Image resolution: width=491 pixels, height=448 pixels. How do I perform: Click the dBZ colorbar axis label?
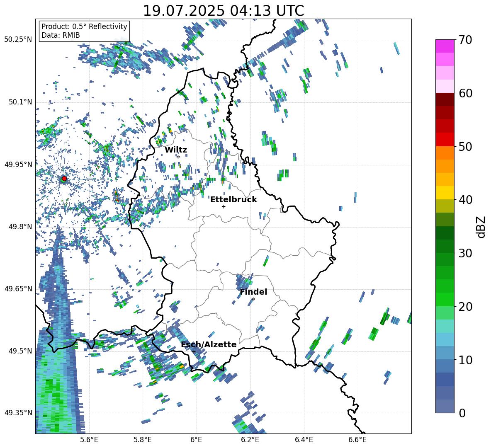481,227
